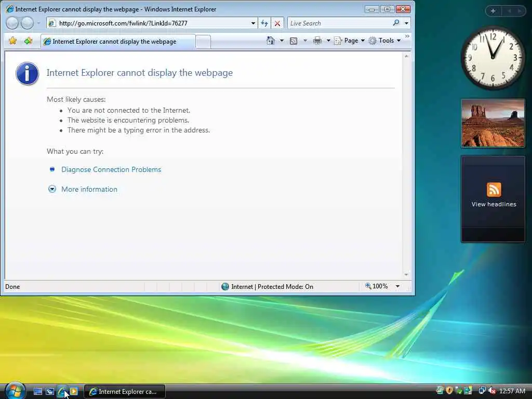Click the Print toolbar icon
Image resolution: width=532 pixels, height=399 pixels.
317,41
